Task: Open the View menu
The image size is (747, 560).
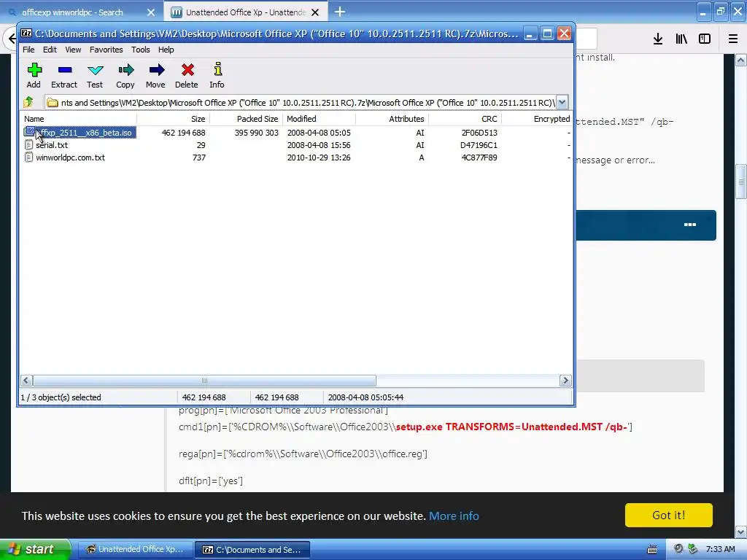Action: point(73,50)
